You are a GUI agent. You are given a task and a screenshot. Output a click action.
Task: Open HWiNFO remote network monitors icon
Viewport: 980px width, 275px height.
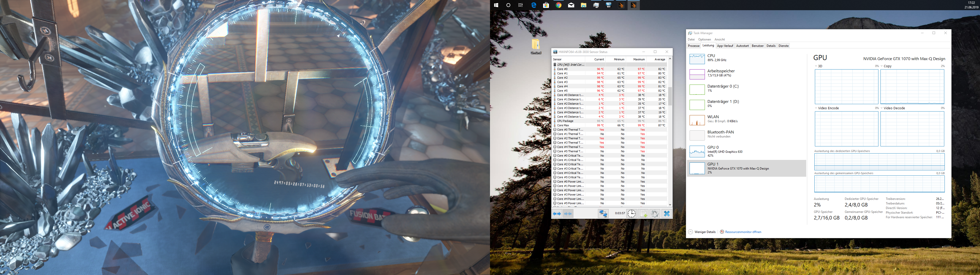(603, 214)
